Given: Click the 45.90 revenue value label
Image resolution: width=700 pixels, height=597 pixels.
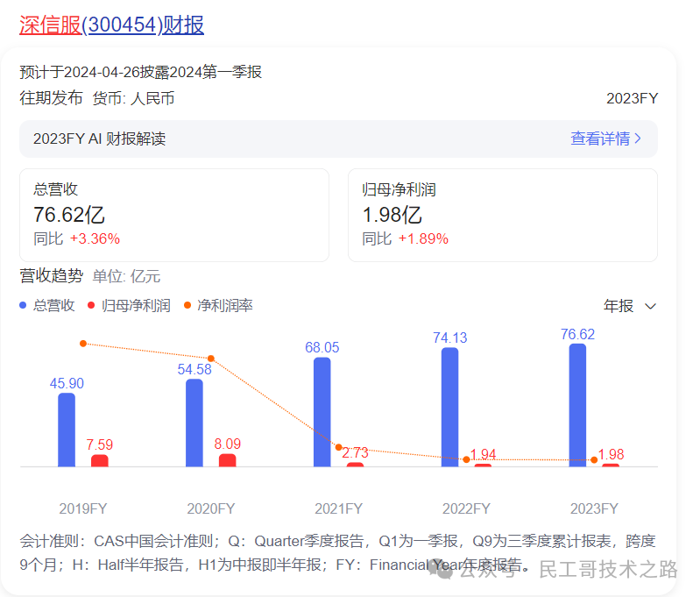Looking at the screenshot, I should point(67,383).
